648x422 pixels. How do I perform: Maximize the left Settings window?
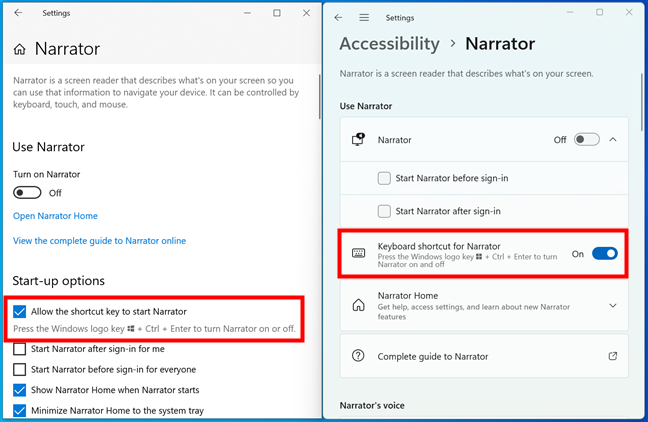[x=277, y=13]
